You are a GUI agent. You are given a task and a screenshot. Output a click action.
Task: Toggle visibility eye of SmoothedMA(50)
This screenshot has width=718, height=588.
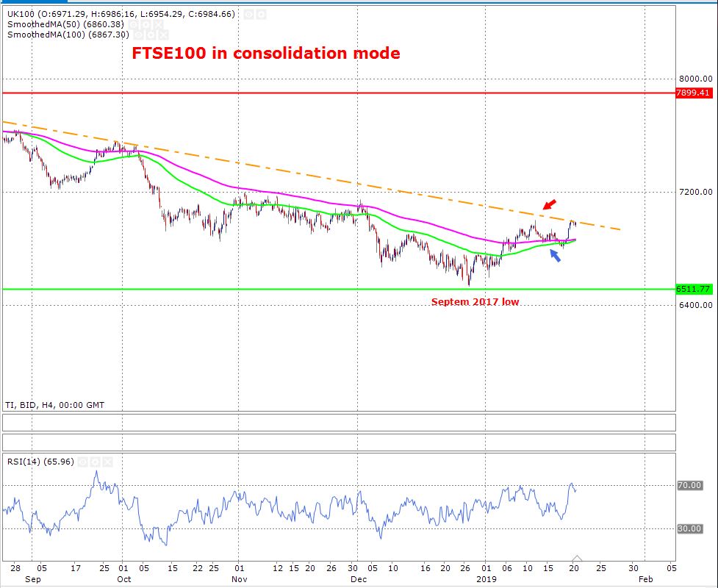pyautogui.click(x=133, y=25)
